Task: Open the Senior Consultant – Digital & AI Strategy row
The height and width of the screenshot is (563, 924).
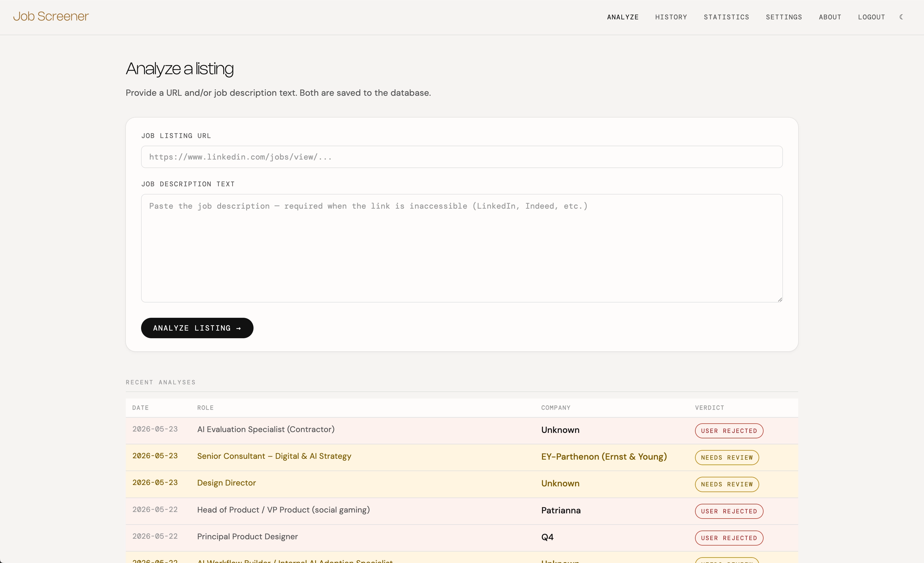Action: [462, 457]
